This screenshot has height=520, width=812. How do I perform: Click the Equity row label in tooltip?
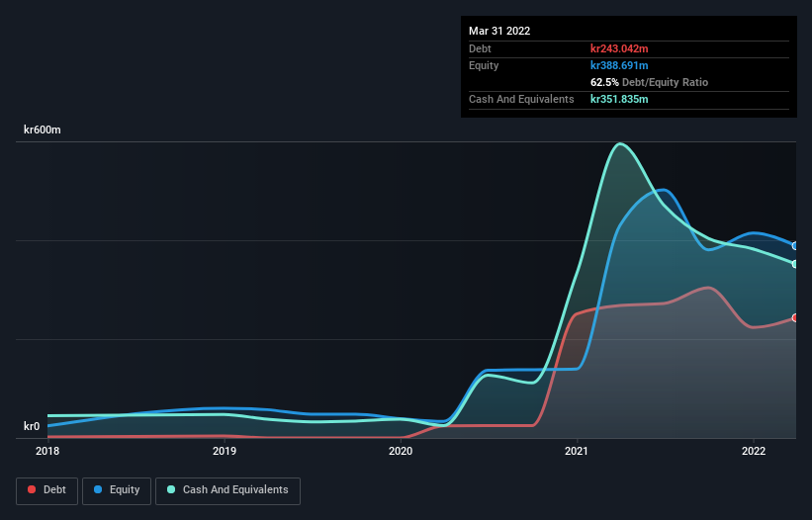(484, 65)
